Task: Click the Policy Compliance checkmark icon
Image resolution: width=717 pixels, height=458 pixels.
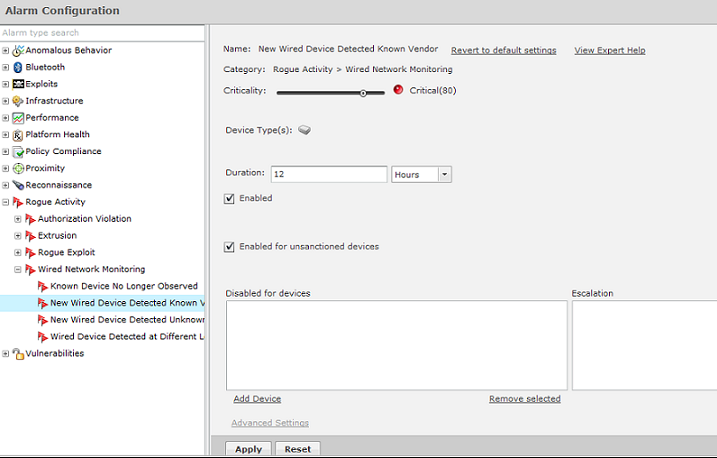Action: click(18, 152)
